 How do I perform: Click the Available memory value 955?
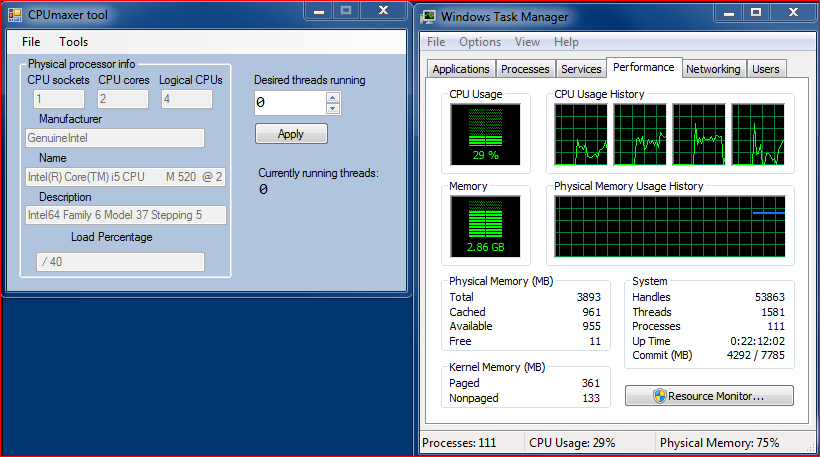coord(591,326)
